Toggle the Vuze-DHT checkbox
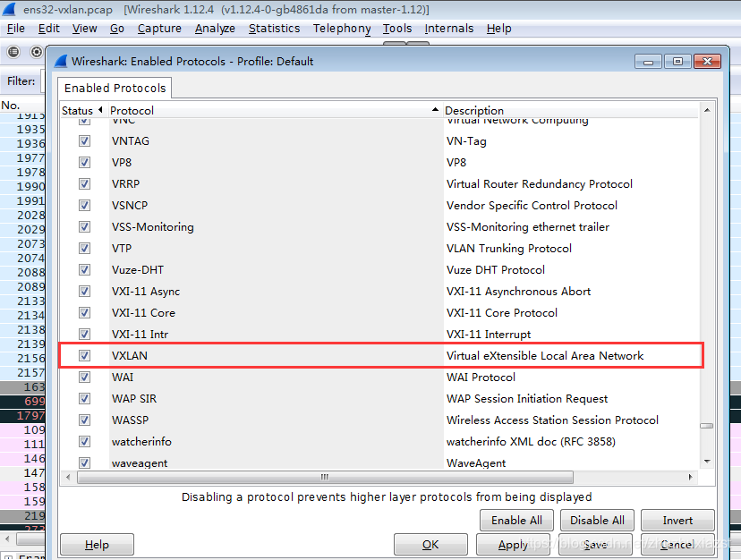 point(85,270)
